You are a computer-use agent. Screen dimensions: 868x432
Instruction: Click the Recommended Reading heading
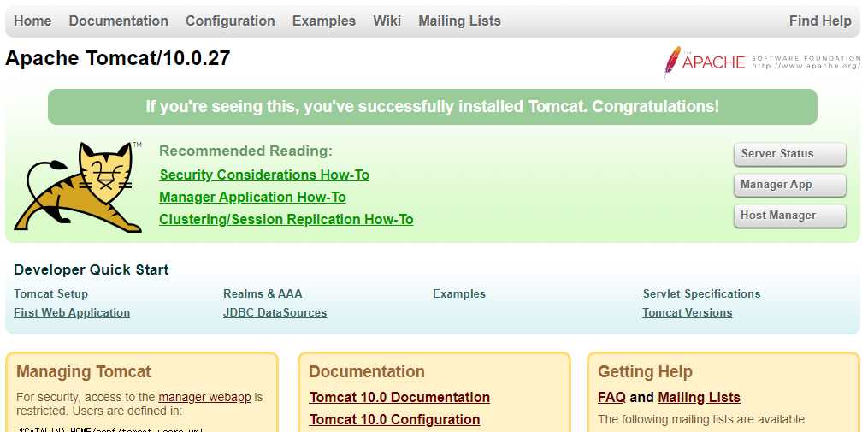pyautogui.click(x=245, y=151)
